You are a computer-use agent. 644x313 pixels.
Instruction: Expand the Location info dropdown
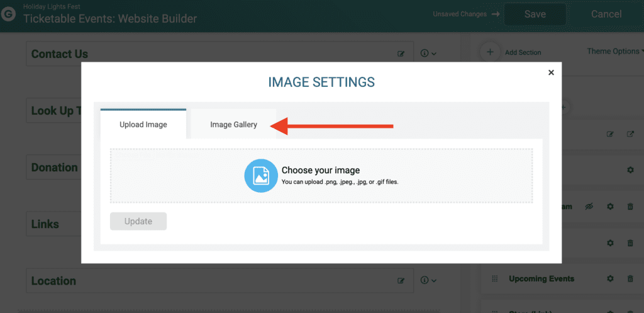point(428,280)
